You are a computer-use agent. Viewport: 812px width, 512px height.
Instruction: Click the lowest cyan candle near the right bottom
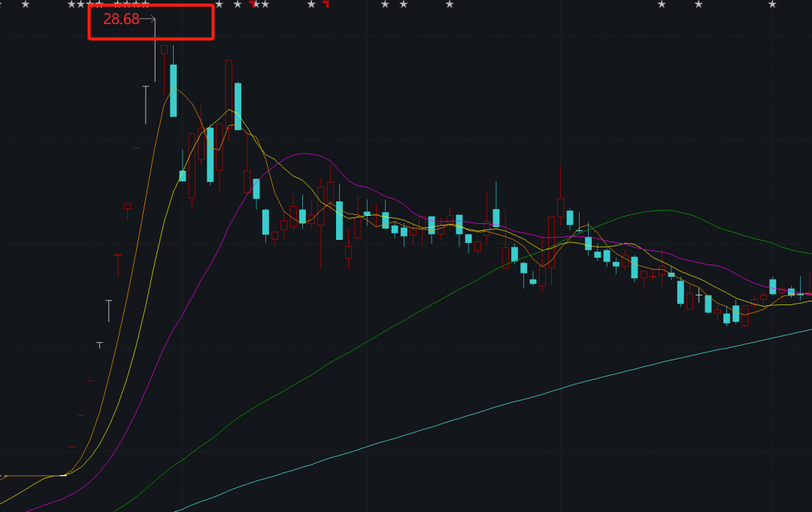(x=726, y=318)
